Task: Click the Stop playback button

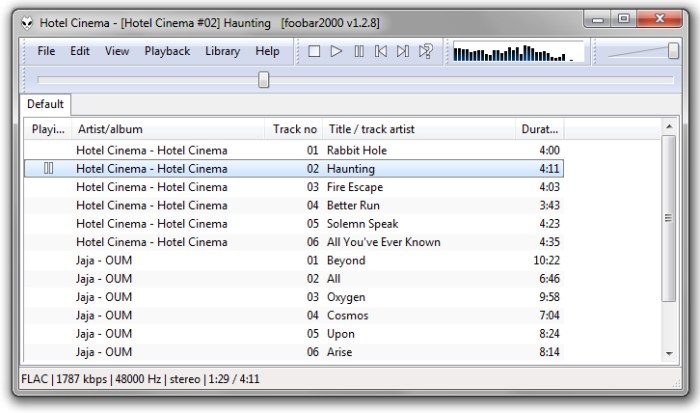Action: [314, 51]
